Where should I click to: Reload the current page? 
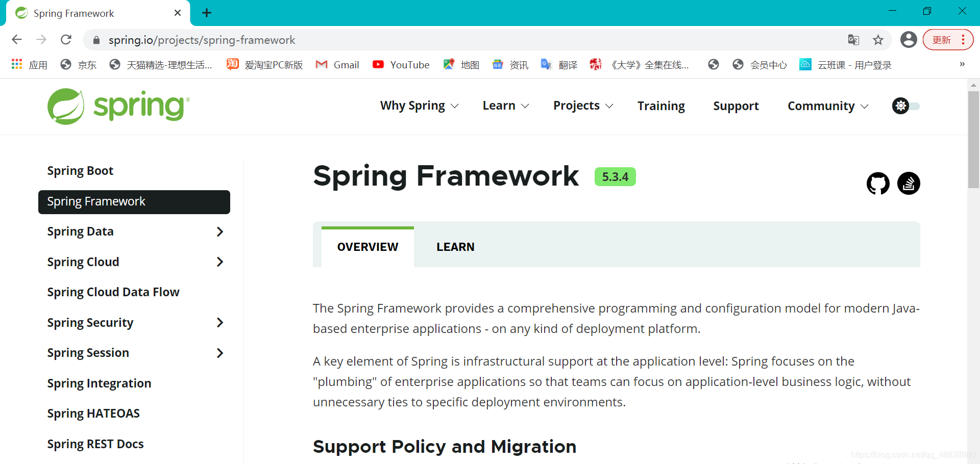(66, 40)
